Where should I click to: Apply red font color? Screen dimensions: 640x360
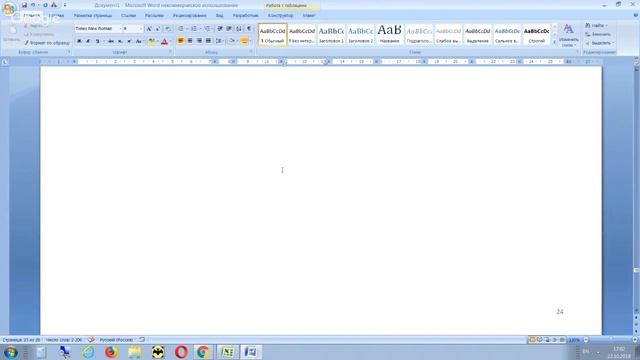164,41
